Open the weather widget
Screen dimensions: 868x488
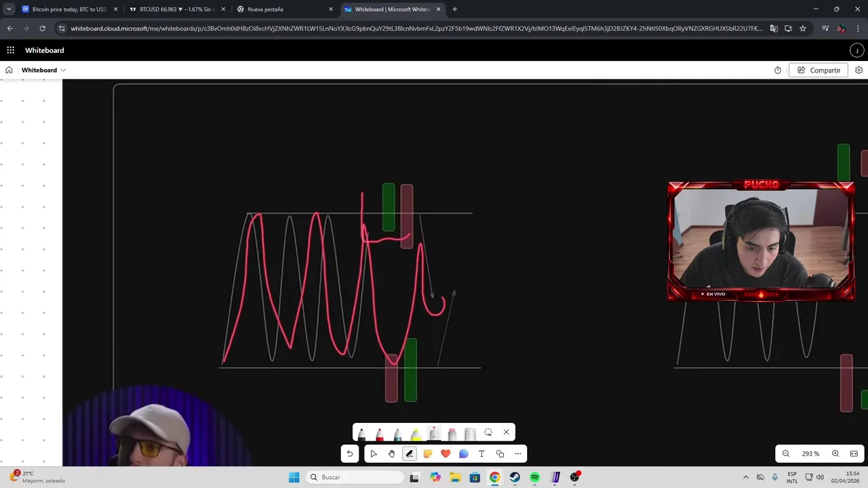pyautogui.click(x=37, y=477)
